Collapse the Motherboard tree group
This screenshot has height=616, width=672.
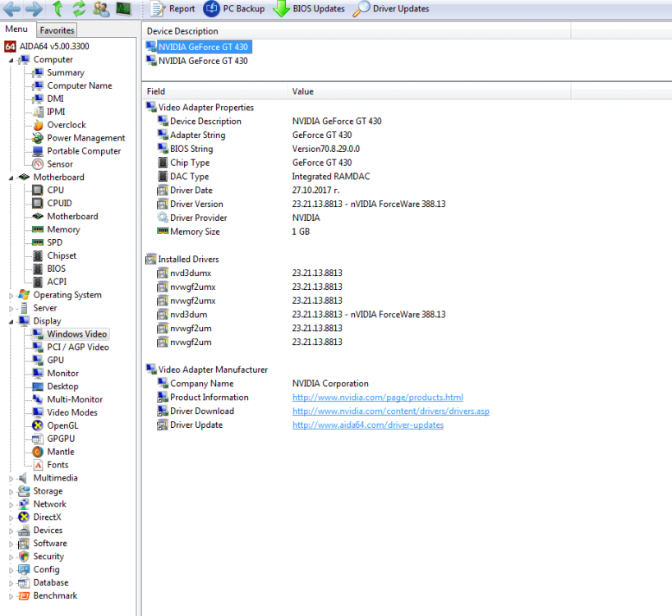(12, 177)
